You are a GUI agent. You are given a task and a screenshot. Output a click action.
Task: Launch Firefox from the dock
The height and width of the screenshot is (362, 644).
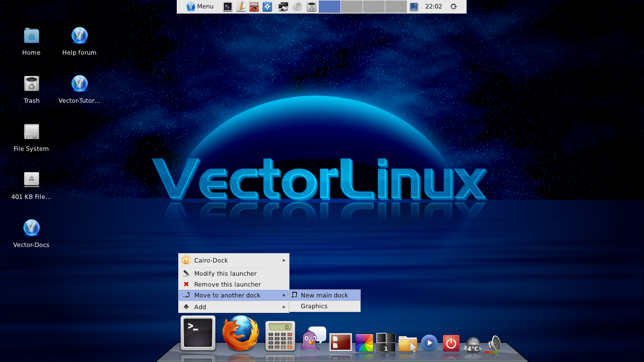[240, 333]
